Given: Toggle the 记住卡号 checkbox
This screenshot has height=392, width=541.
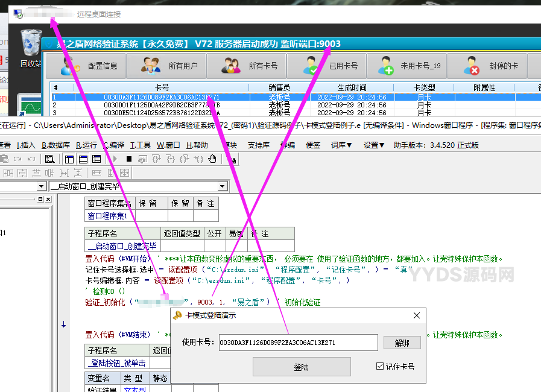Looking at the screenshot, I should pos(380,366).
